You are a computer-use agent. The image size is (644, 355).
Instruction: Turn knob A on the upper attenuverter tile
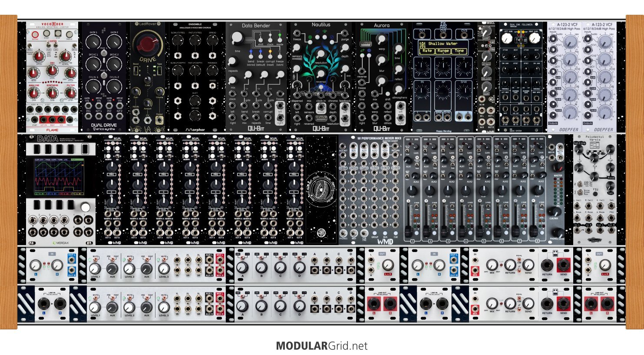242,267
